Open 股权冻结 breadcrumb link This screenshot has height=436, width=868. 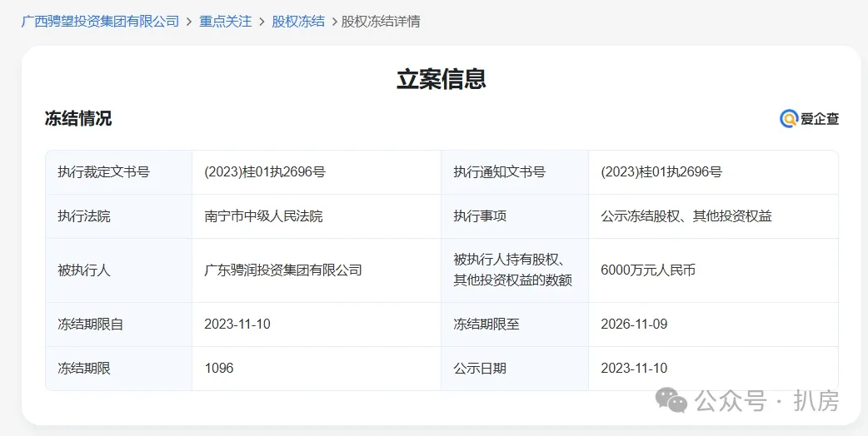click(298, 22)
